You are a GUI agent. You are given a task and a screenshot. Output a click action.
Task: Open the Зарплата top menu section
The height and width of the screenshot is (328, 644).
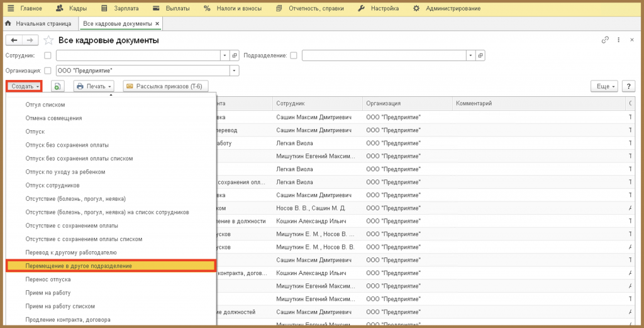click(x=120, y=8)
